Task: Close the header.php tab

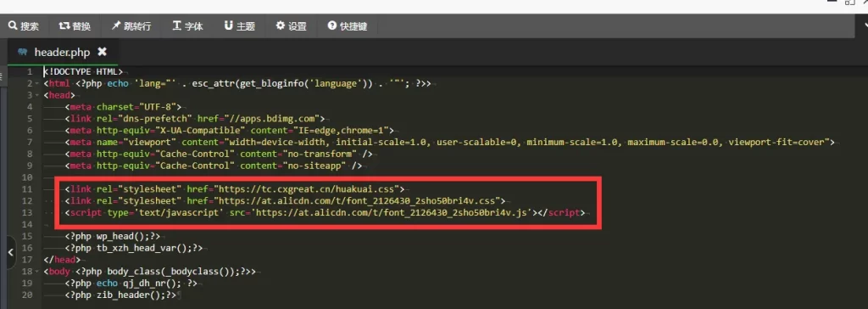Action: tap(102, 52)
